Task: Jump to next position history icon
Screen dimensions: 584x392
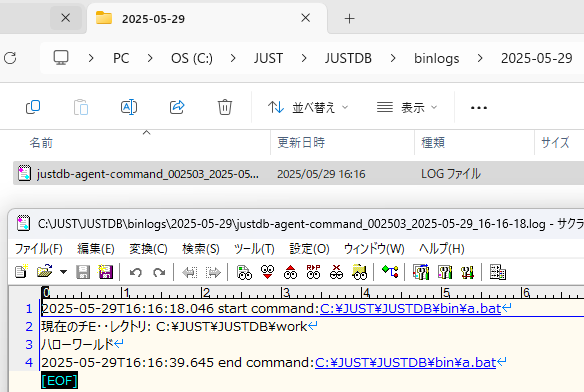Action: (x=213, y=272)
